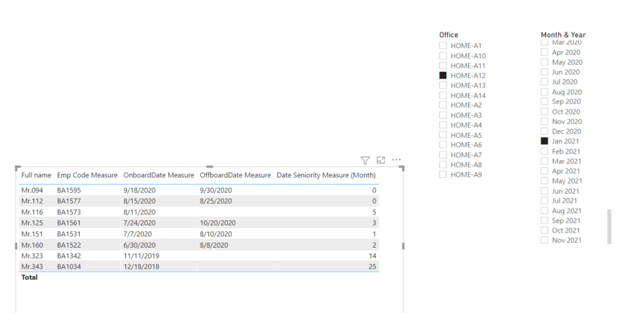Open the More options ellipsis above the table

pyautogui.click(x=397, y=160)
